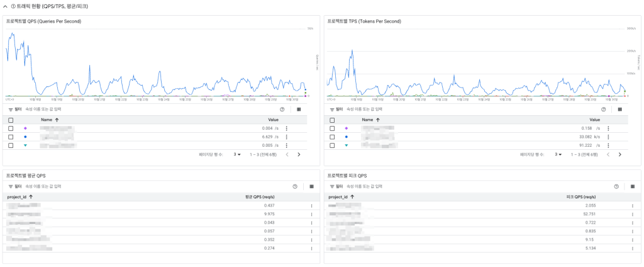Open more options for 0.005 /s row
The image size is (644, 267).
pyautogui.click(x=286, y=145)
